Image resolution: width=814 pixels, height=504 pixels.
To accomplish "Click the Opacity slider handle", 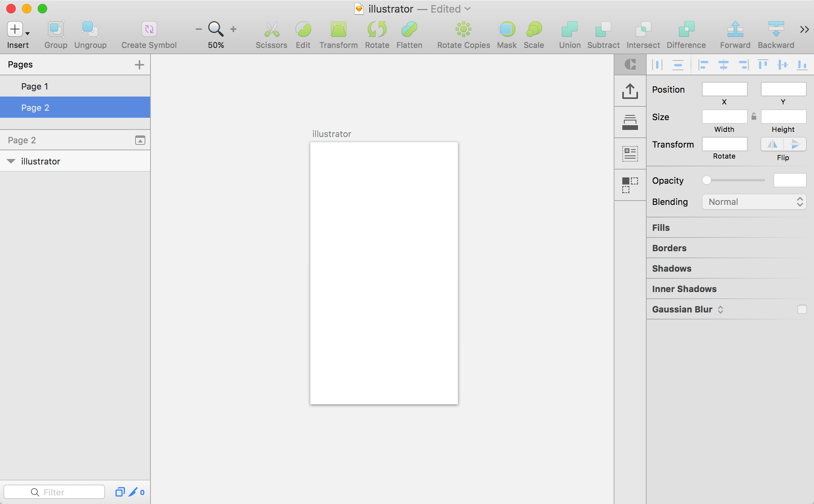I will [707, 180].
